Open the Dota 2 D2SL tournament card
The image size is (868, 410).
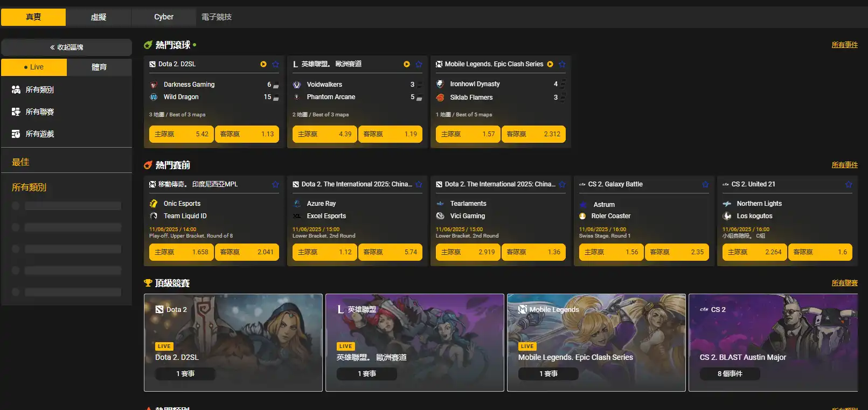pos(233,343)
